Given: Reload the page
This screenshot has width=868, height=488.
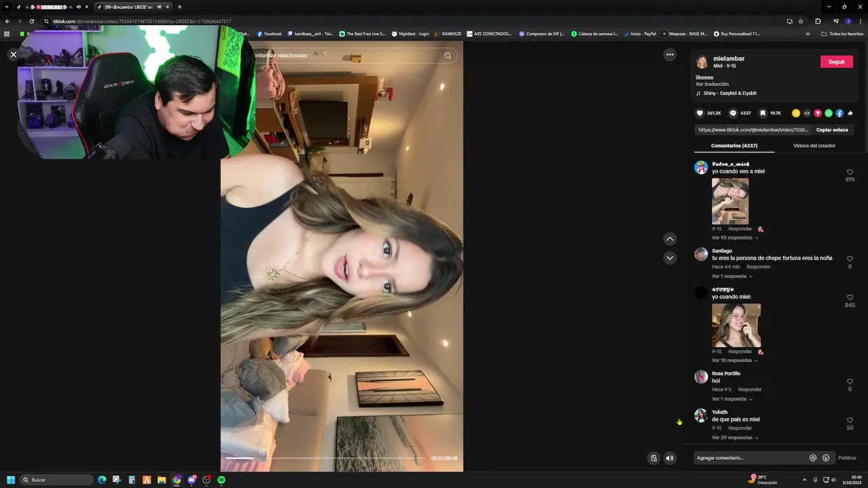Looking at the screenshot, I should [x=31, y=21].
